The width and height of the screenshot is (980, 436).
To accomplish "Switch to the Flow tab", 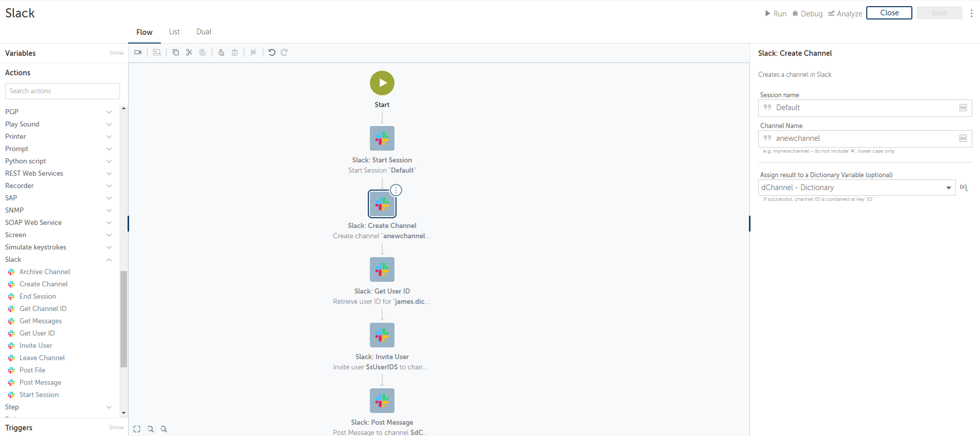I will point(144,32).
